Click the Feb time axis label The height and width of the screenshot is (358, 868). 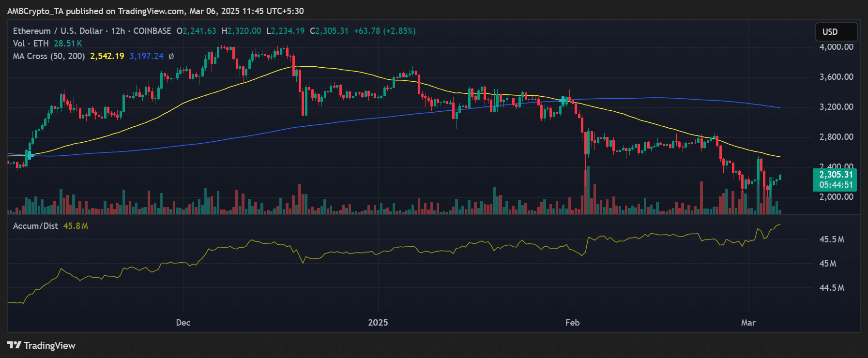(x=572, y=323)
